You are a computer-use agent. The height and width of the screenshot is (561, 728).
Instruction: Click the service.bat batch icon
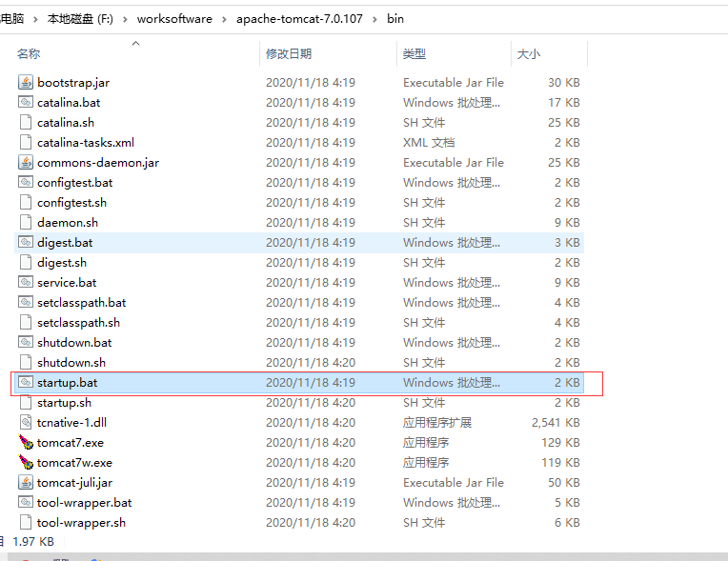tap(26, 282)
